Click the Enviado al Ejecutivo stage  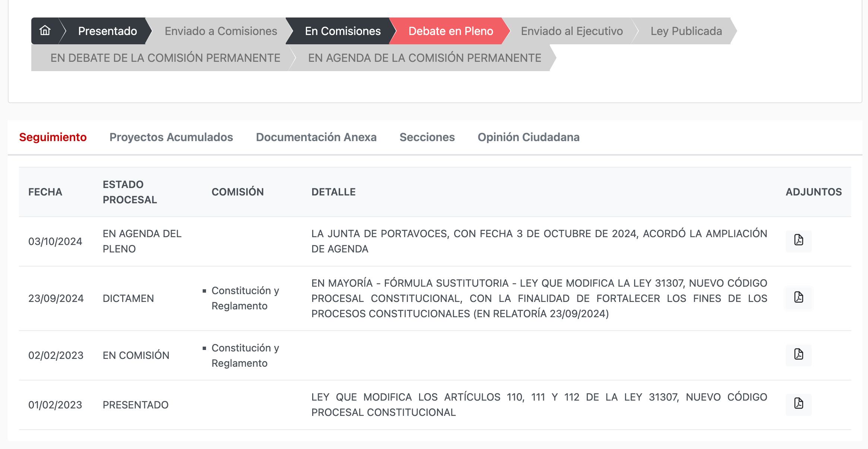click(x=571, y=31)
